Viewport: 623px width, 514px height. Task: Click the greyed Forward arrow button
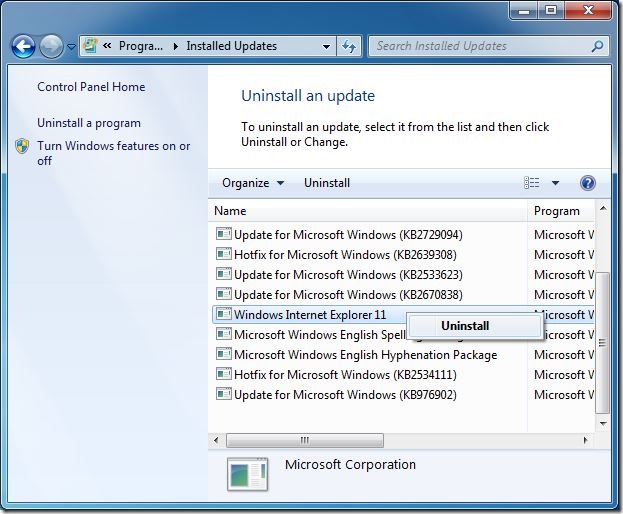51,46
